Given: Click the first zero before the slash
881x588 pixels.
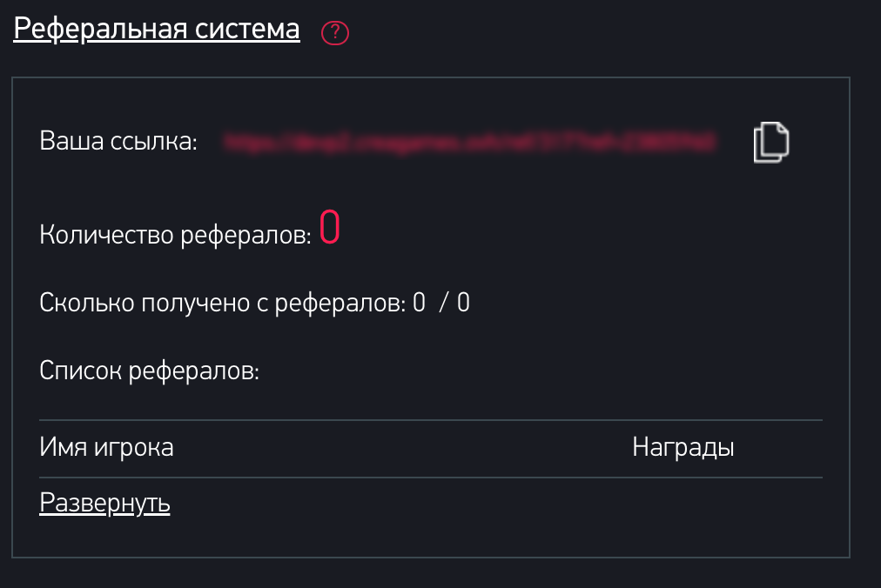Looking at the screenshot, I should 419,304.
